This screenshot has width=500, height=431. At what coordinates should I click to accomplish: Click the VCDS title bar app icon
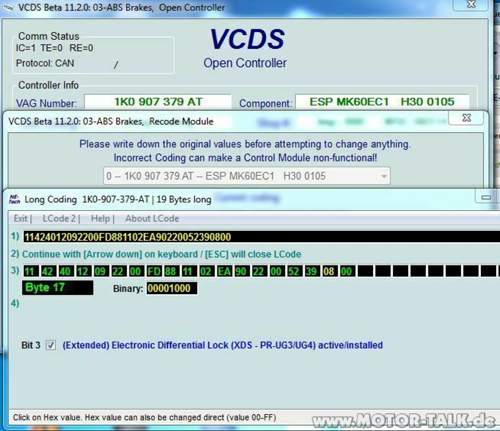click(8, 8)
